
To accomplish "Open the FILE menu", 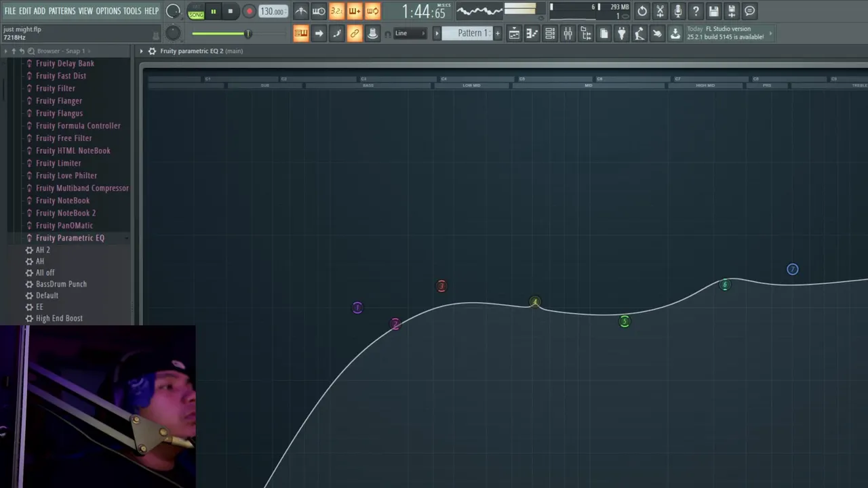I will pos(9,11).
